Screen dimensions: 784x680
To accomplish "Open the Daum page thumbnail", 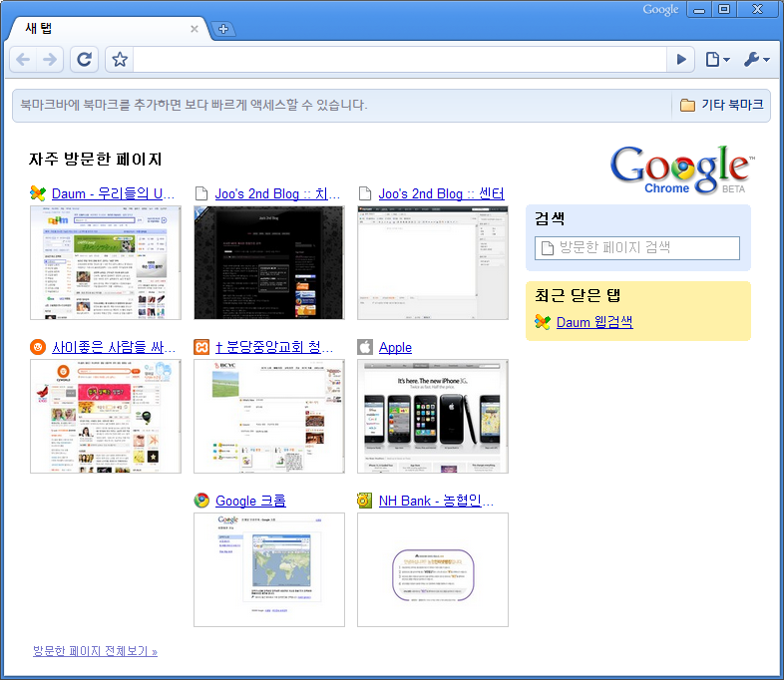I will point(106,263).
